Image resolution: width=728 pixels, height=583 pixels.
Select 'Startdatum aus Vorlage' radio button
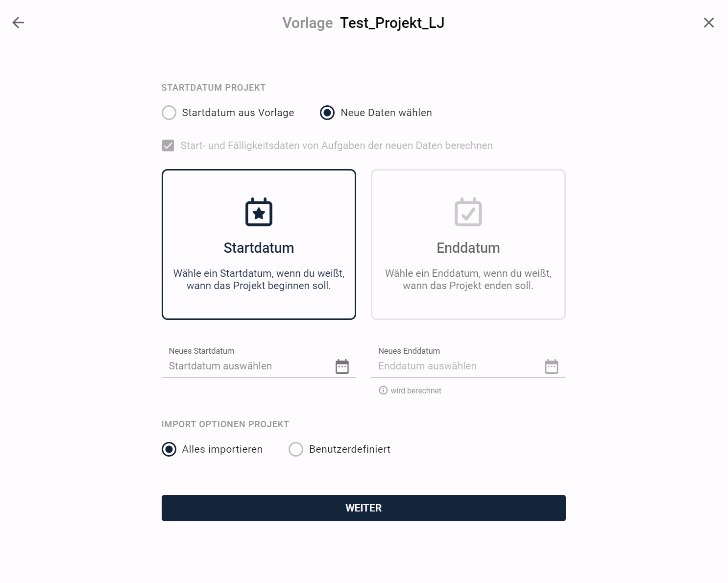[x=169, y=113]
